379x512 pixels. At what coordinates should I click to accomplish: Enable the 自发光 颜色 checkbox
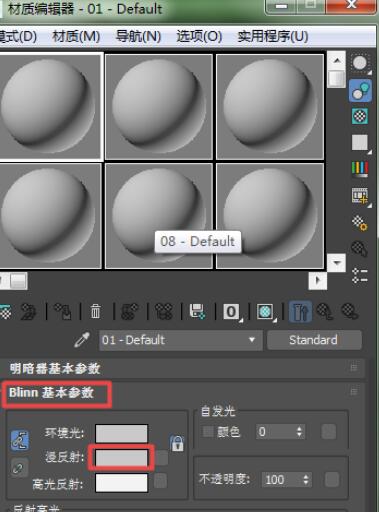click(208, 432)
